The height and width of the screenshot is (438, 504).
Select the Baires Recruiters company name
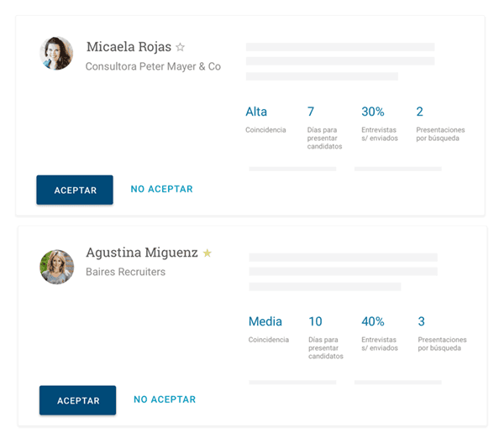(125, 272)
